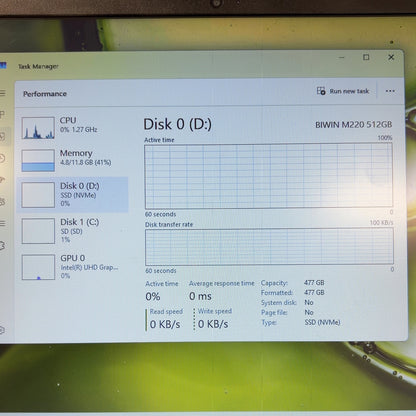Open the Users page from the sidebar
The height and width of the screenshot is (416, 416).
point(2,201)
